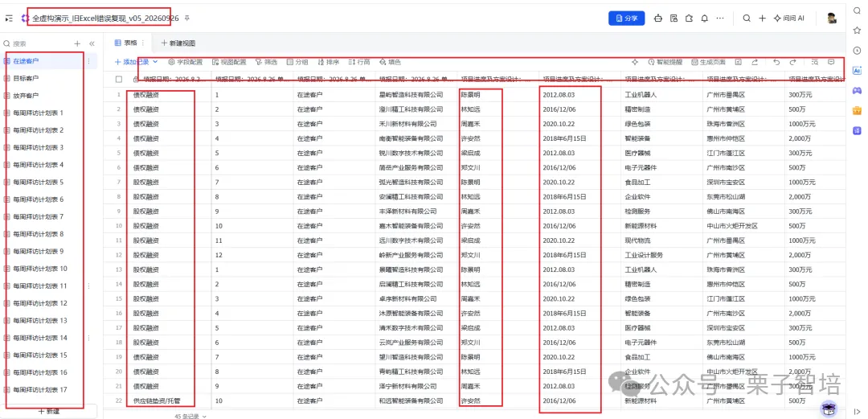The height and width of the screenshot is (419, 868).
Task: Click the 新建 button at sidebar bottom
Action: [x=49, y=411]
